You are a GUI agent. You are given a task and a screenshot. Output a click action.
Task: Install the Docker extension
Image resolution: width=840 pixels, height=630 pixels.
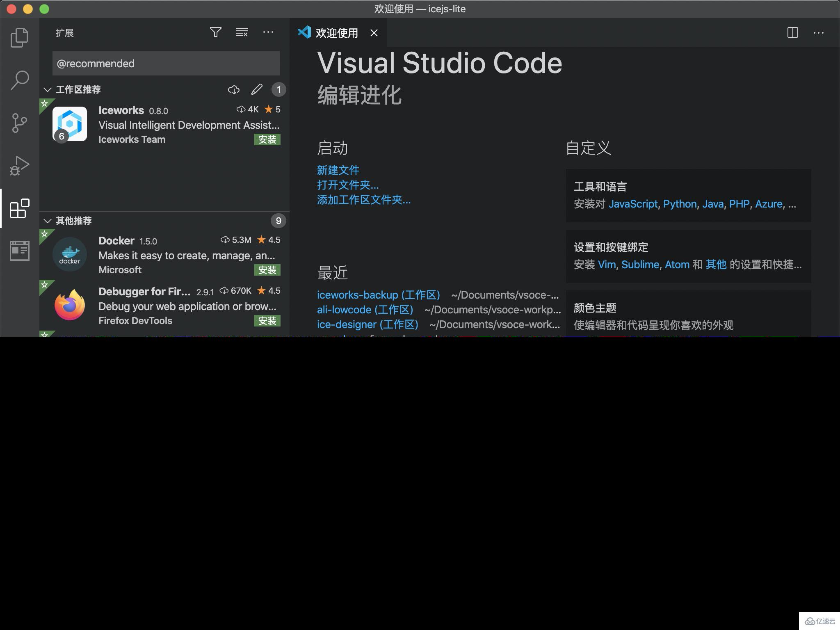point(267,270)
